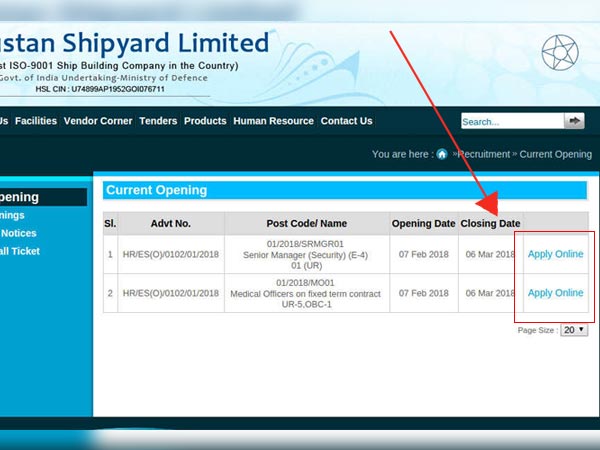Click advt number in row 2
The width and height of the screenshot is (600, 450).
tap(171, 293)
